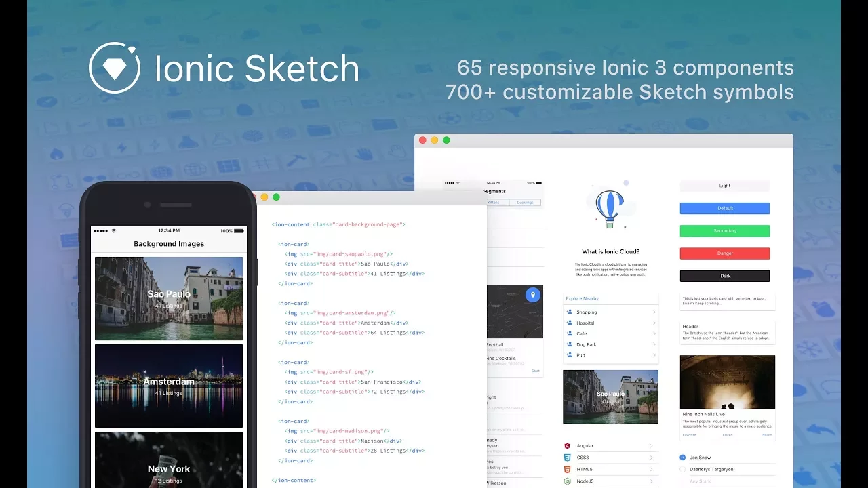
Task: Click Favorite on Nine Inch Nails card
Action: coord(689,435)
